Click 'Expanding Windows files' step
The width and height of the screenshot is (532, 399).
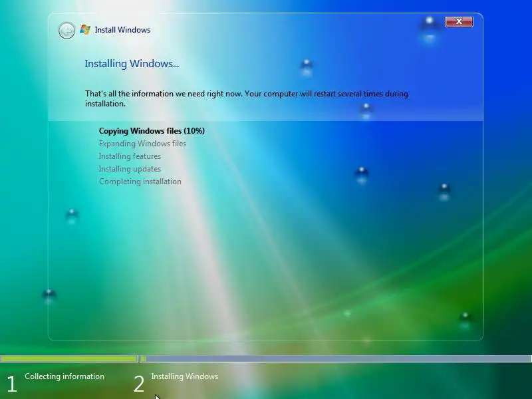(142, 144)
